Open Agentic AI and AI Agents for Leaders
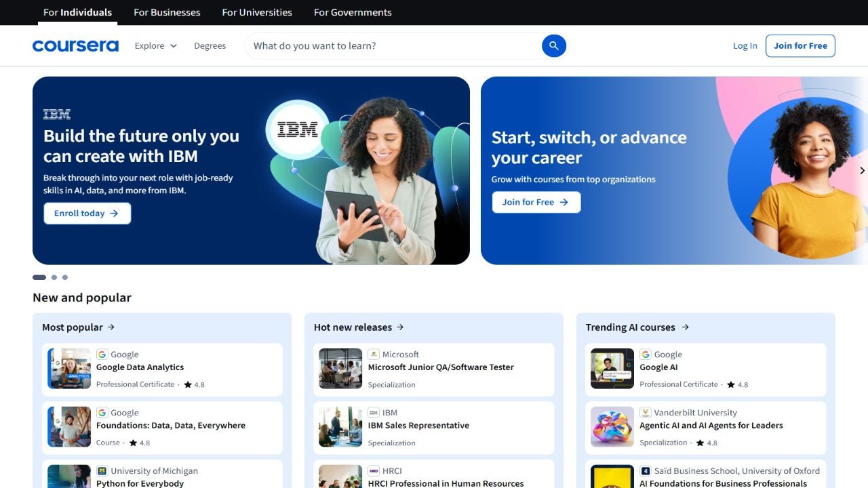This screenshot has width=868, height=488. click(711, 426)
